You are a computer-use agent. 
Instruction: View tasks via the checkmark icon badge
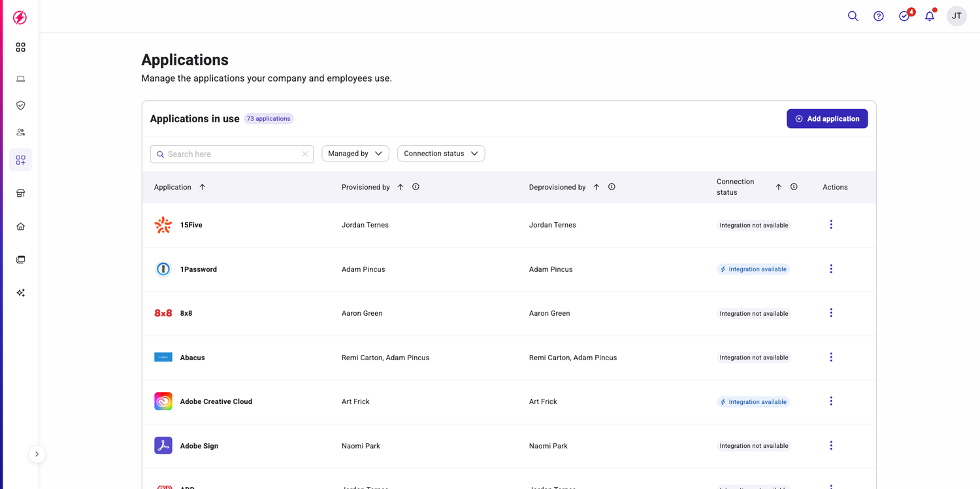pos(904,16)
